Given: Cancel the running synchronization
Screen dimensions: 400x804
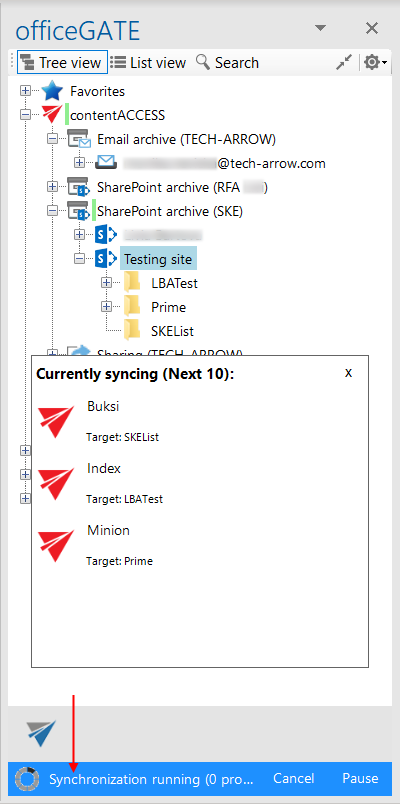Looking at the screenshot, I should (293, 778).
